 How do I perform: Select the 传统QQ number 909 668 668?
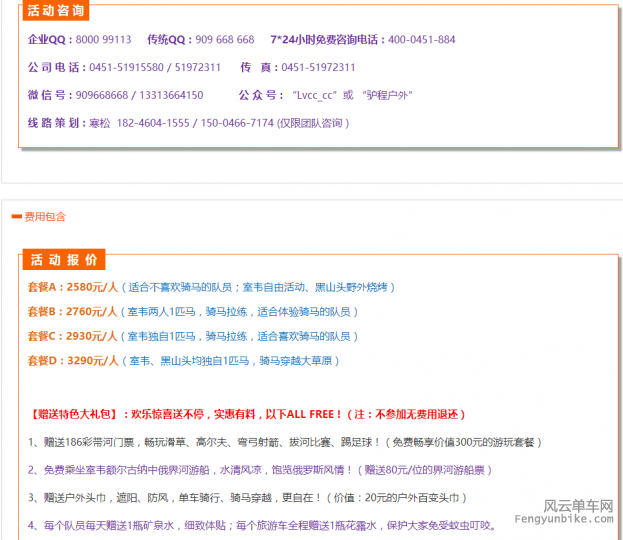[225, 40]
